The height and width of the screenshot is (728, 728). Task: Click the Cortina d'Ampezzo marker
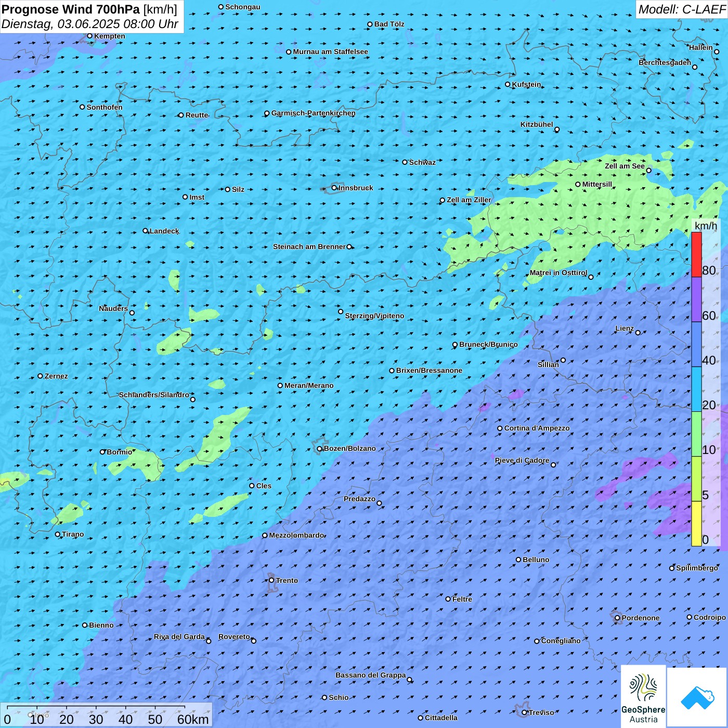tap(500, 428)
